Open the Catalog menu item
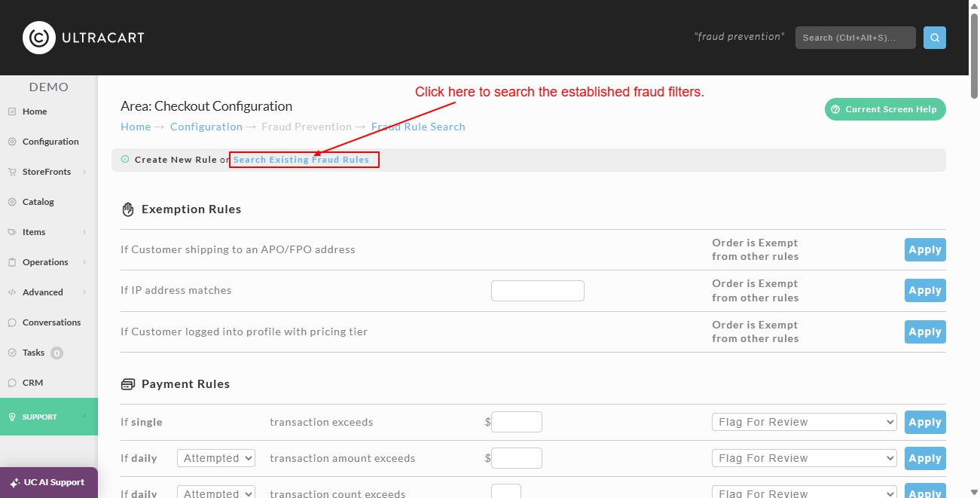This screenshot has height=498, width=980. pos(38,202)
